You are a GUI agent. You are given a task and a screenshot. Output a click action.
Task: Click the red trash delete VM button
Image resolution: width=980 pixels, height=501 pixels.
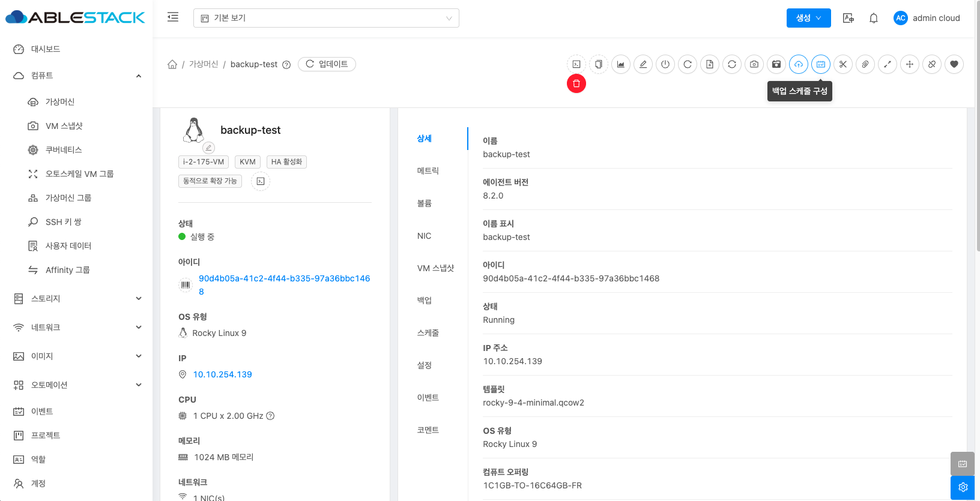576,83
